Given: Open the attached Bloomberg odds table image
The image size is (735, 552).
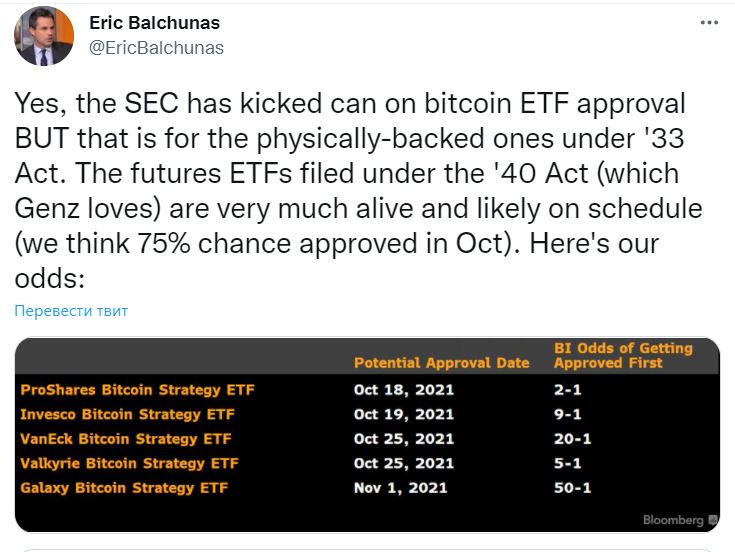Looking at the screenshot, I should click(x=367, y=435).
